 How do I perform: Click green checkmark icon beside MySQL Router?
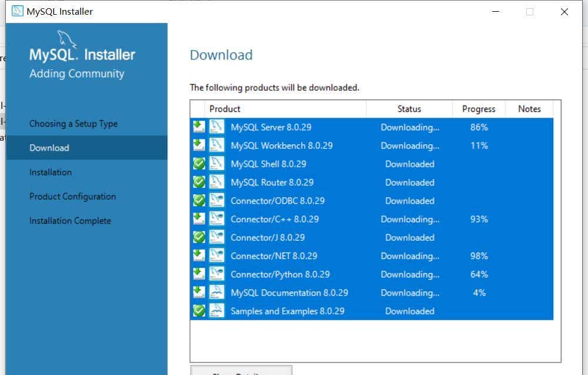click(199, 182)
